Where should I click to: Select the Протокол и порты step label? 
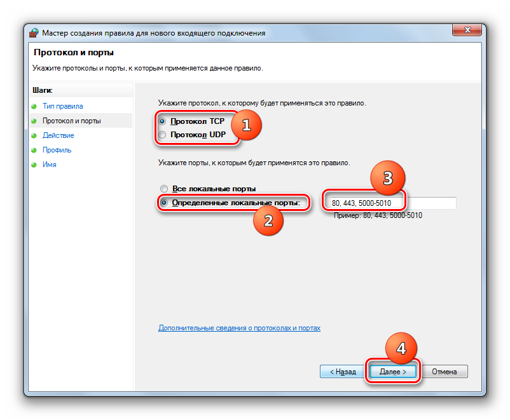point(71,121)
